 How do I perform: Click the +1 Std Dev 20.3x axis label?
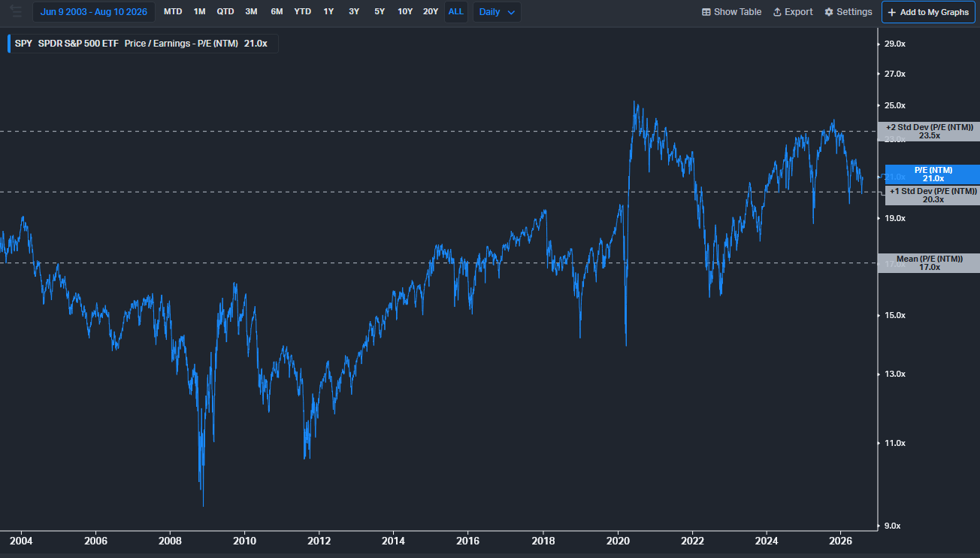(x=933, y=196)
